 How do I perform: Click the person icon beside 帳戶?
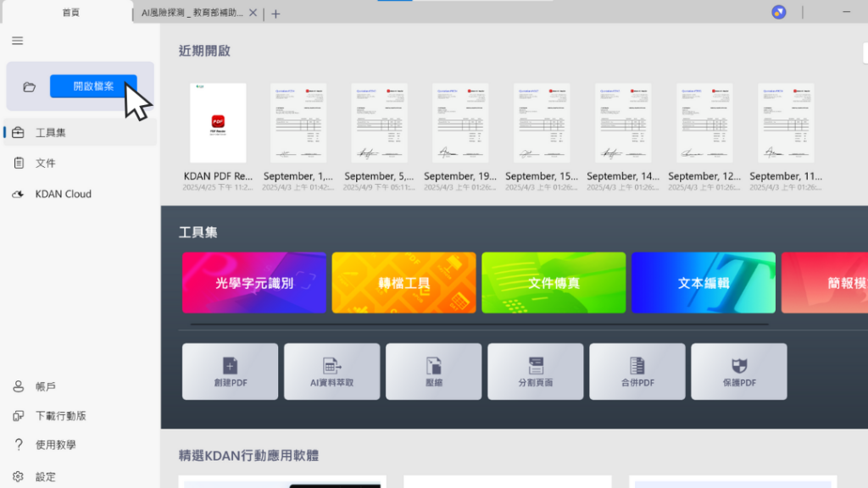coord(19,386)
